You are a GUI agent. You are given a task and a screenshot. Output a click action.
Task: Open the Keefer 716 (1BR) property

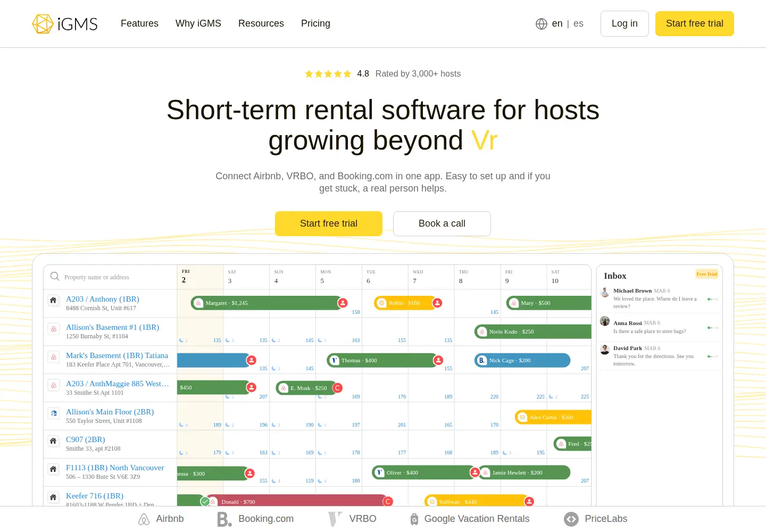(x=95, y=496)
